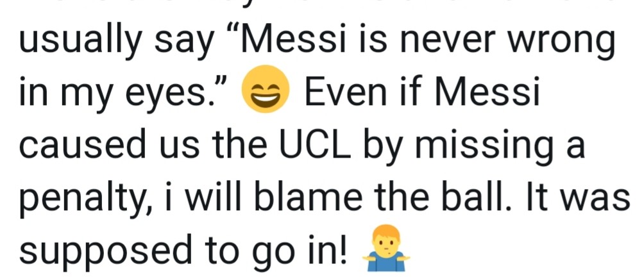Click the shrugging man emoji
The height and width of the screenshot is (280, 644).
386,248
